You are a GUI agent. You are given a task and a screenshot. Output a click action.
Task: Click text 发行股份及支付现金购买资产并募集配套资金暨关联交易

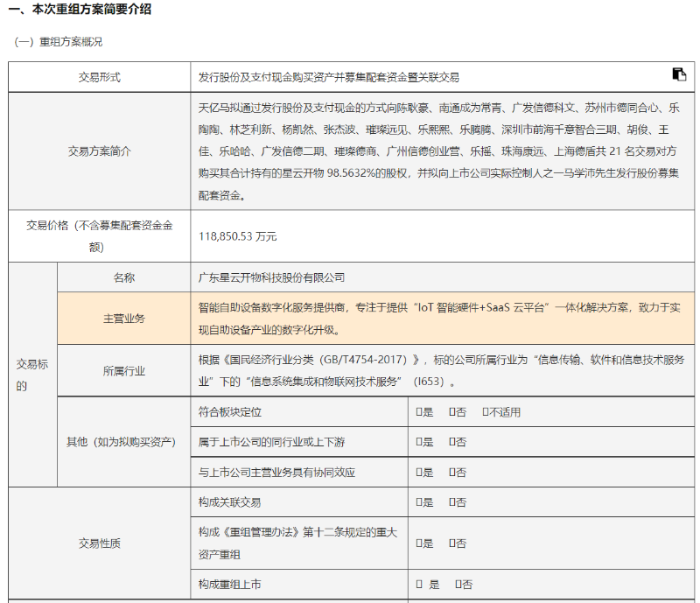pyautogui.click(x=329, y=77)
